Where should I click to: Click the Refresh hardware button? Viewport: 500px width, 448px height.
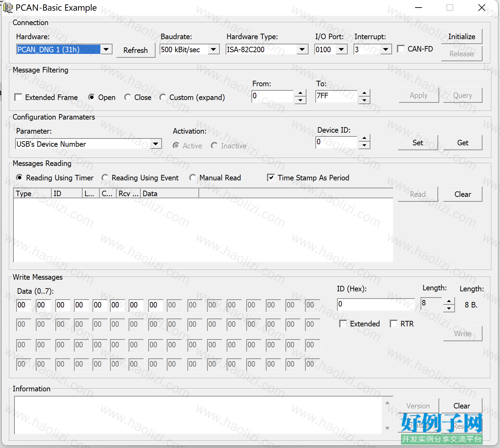click(135, 50)
